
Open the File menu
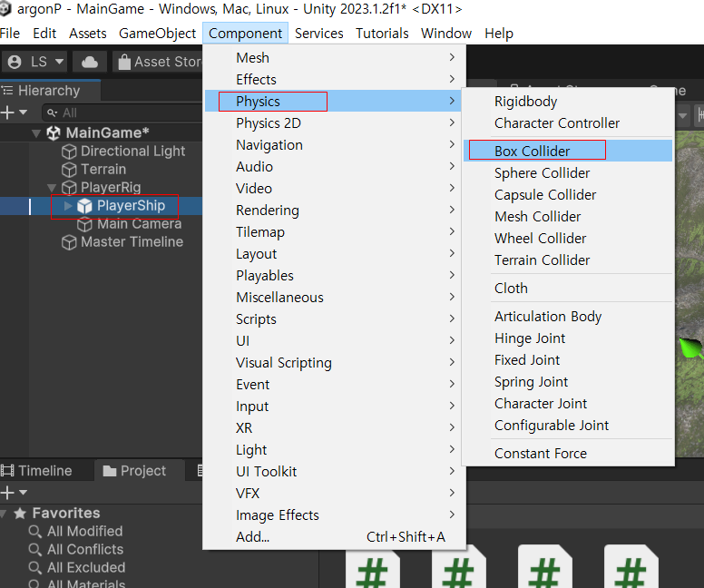pos(10,34)
